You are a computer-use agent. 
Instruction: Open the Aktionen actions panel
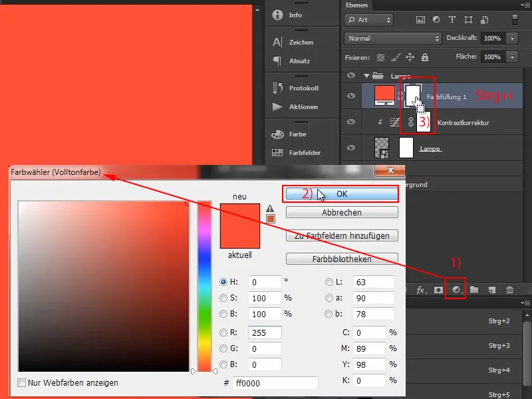pyautogui.click(x=295, y=107)
